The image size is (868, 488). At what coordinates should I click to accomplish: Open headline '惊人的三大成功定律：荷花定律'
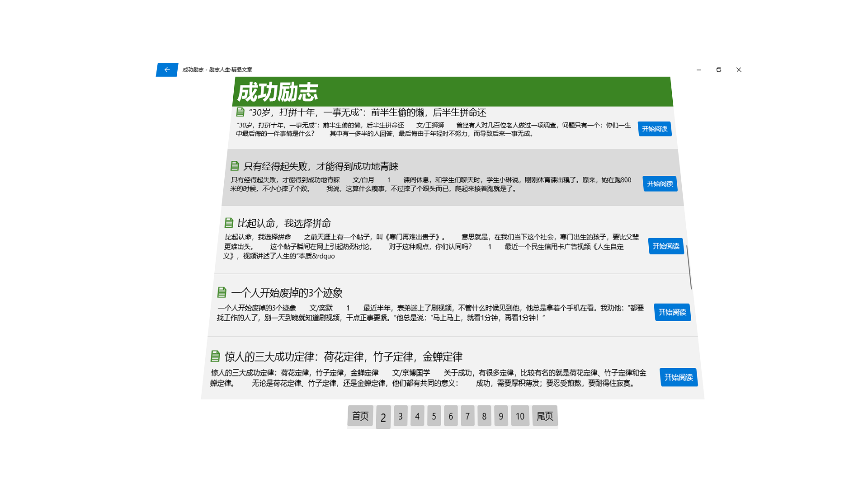click(x=343, y=357)
